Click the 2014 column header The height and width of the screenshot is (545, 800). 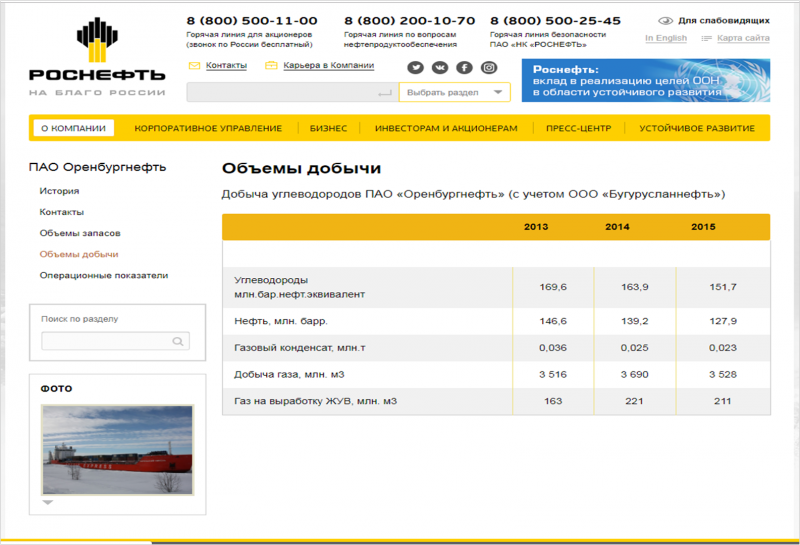pos(617,227)
